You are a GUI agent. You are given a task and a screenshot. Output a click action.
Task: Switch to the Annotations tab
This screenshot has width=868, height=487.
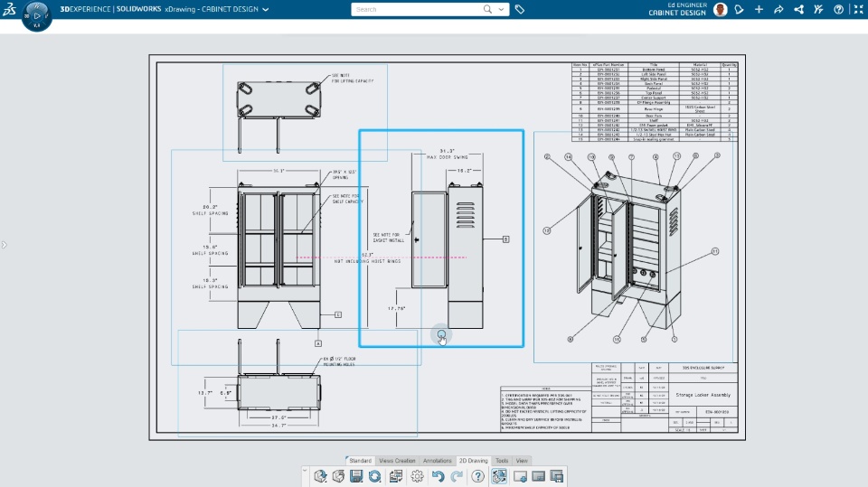[437, 461]
